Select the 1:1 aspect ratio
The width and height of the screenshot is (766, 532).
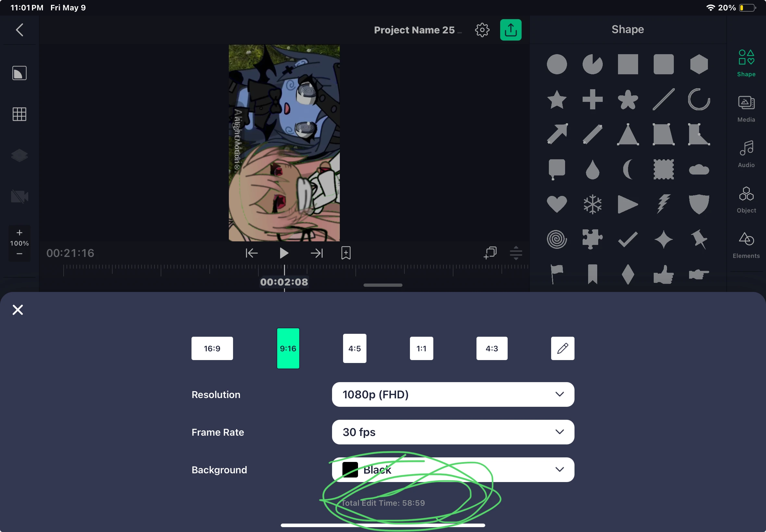point(421,348)
